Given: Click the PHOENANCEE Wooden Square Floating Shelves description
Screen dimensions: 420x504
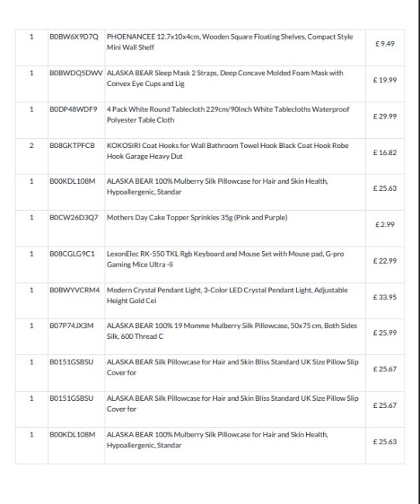Looking at the screenshot, I should tap(230, 42).
